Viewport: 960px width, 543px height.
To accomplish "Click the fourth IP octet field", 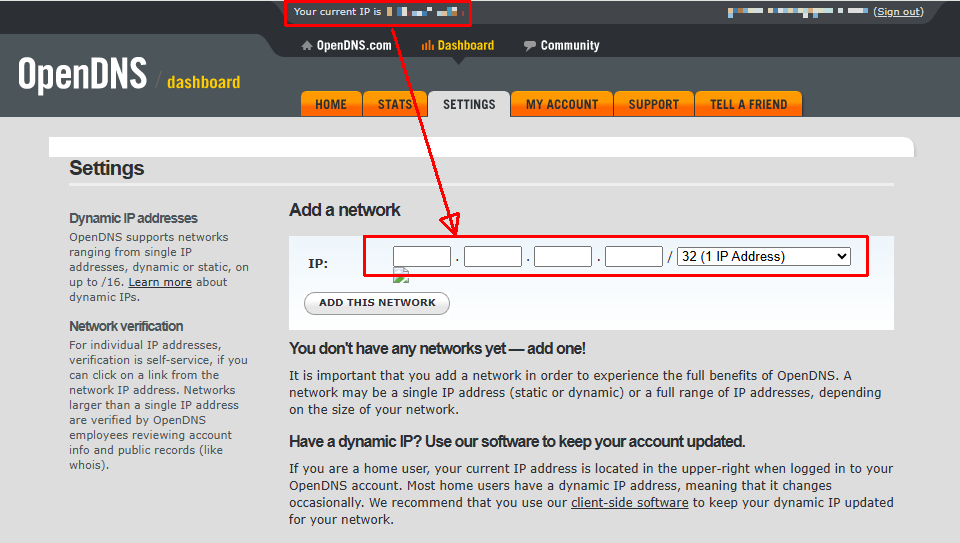I will point(634,257).
